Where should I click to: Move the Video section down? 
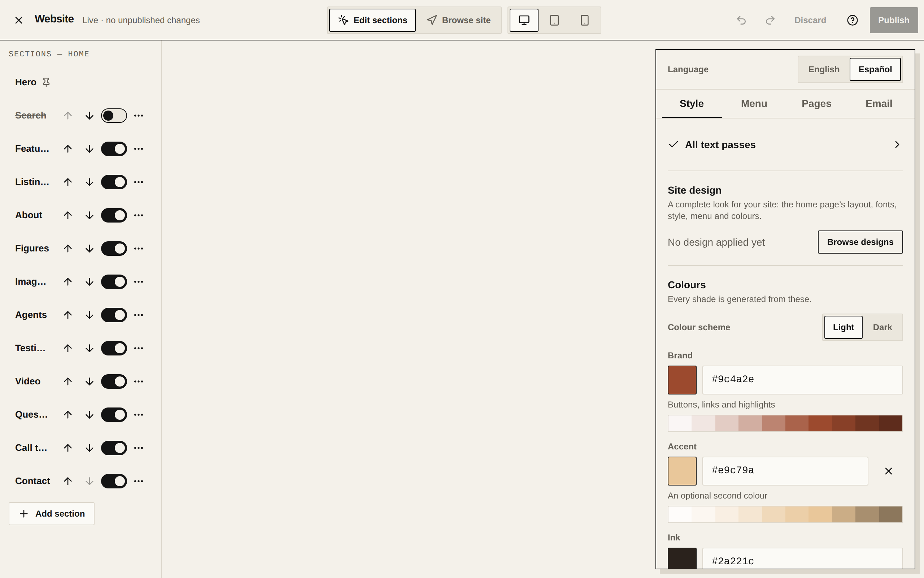click(90, 381)
